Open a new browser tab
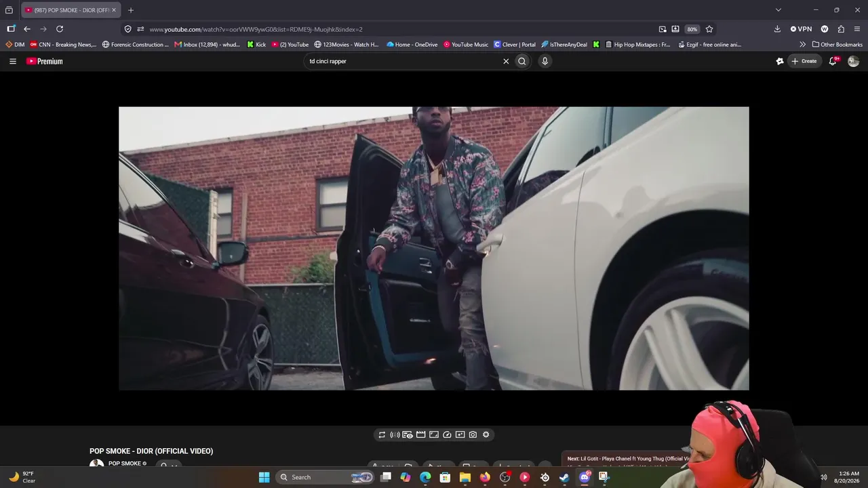Screen dimensions: 868x488 [131, 10]
